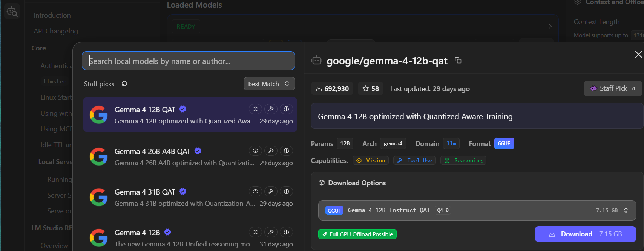Copy the google/gemma-4-12b-qat model name
The width and height of the screenshot is (644, 251).
pos(458,60)
